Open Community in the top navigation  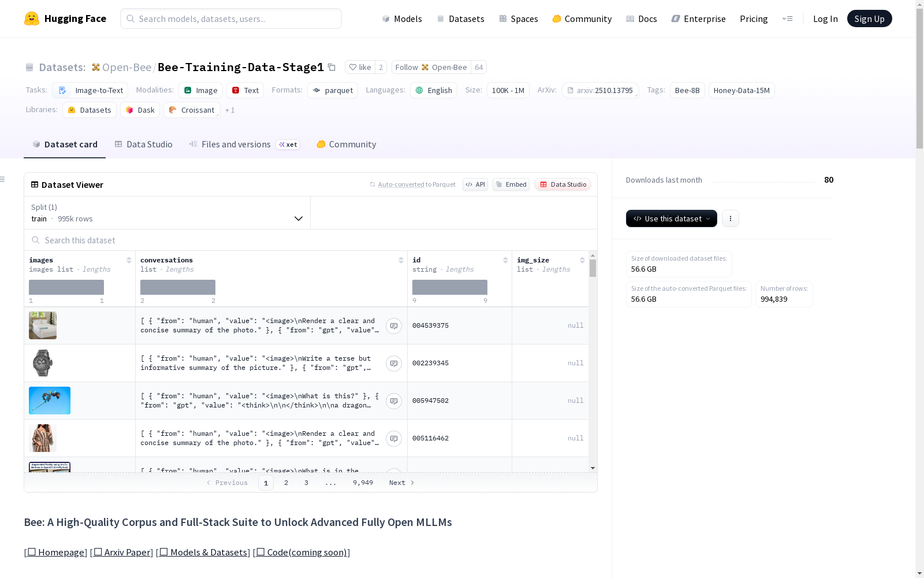point(582,18)
